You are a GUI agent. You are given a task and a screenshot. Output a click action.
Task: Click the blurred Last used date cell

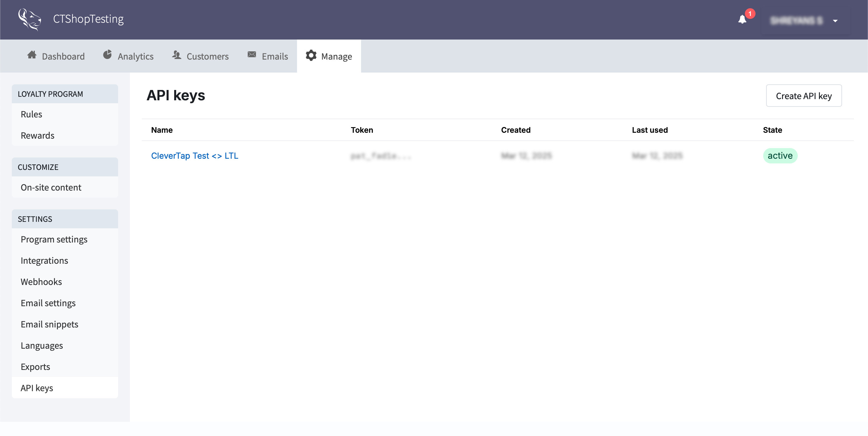pos(657,155)
